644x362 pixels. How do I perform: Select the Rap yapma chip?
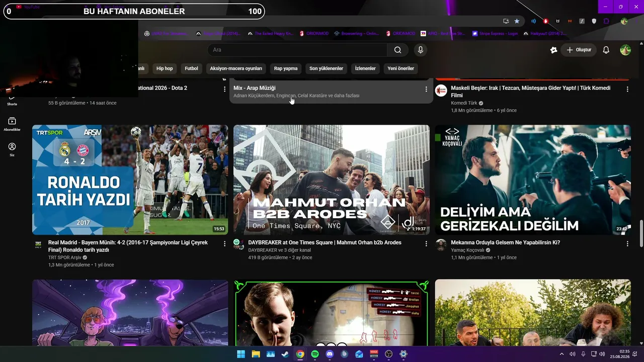pyautogui.click(x=286, y=68)
